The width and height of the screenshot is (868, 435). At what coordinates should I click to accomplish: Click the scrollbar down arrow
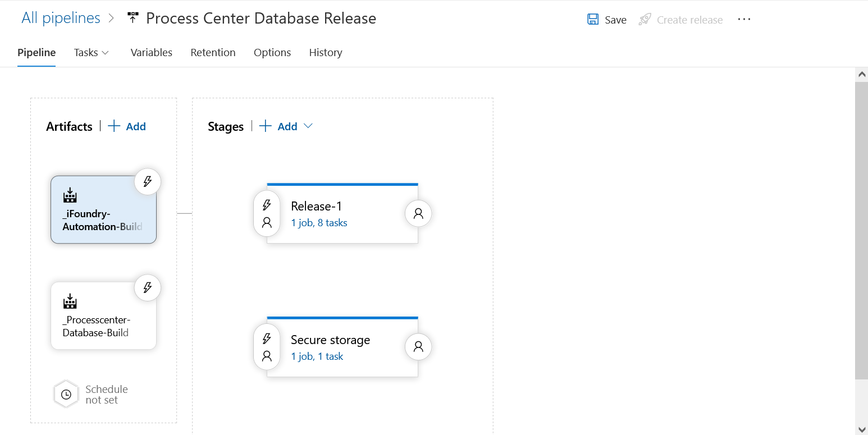861,429
